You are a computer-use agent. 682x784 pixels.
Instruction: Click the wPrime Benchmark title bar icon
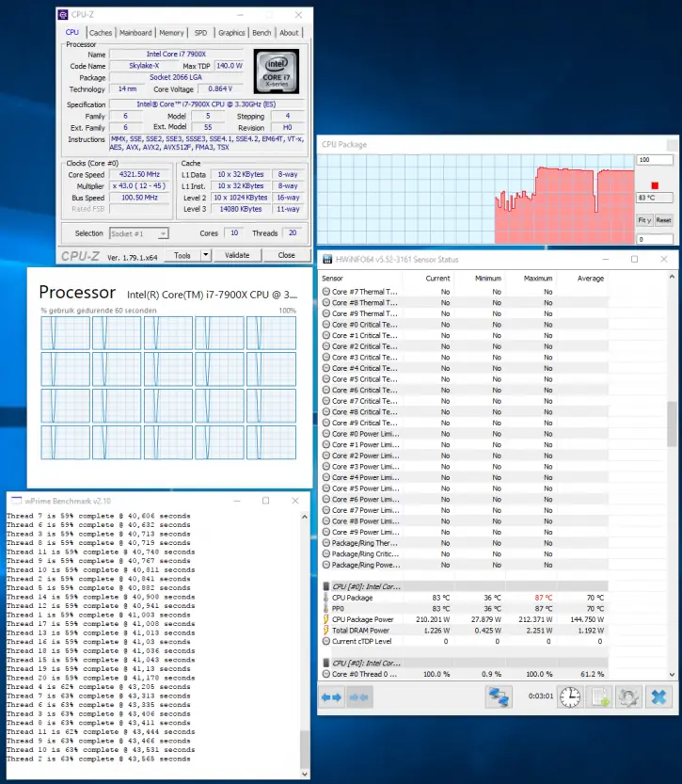coord(17,501)
